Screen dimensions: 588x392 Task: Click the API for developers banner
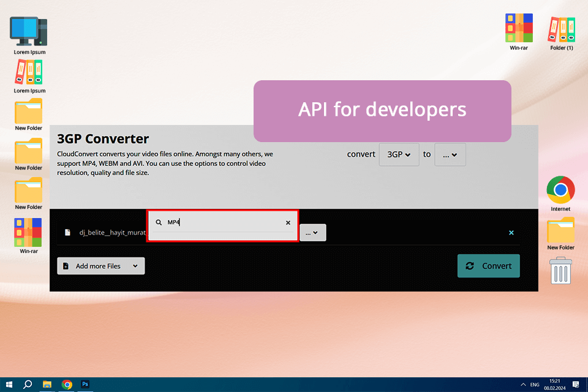[382, 111]
